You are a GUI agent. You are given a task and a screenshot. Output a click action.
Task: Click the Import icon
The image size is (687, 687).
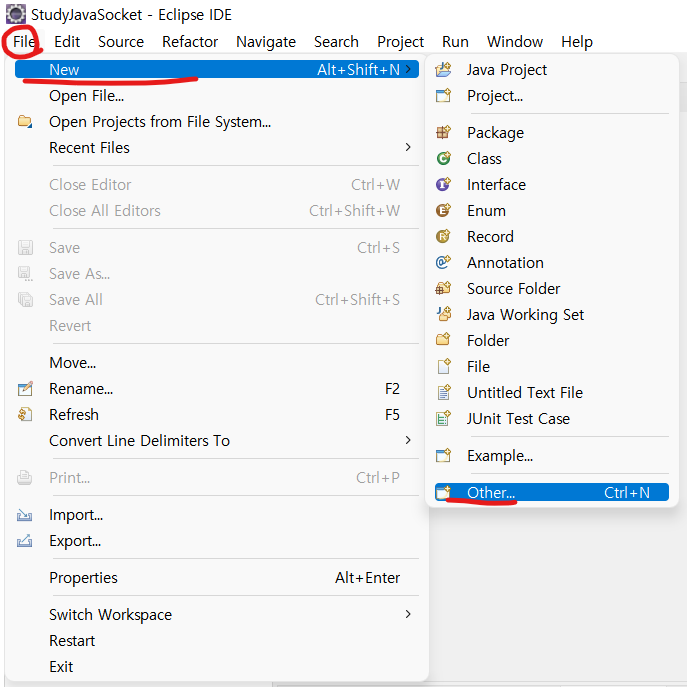[25, 515]
